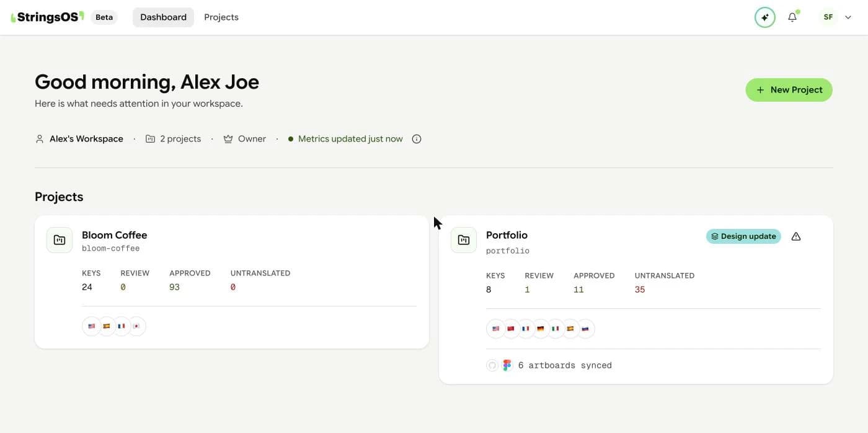Click the Owner crown icon

point(228,139)
